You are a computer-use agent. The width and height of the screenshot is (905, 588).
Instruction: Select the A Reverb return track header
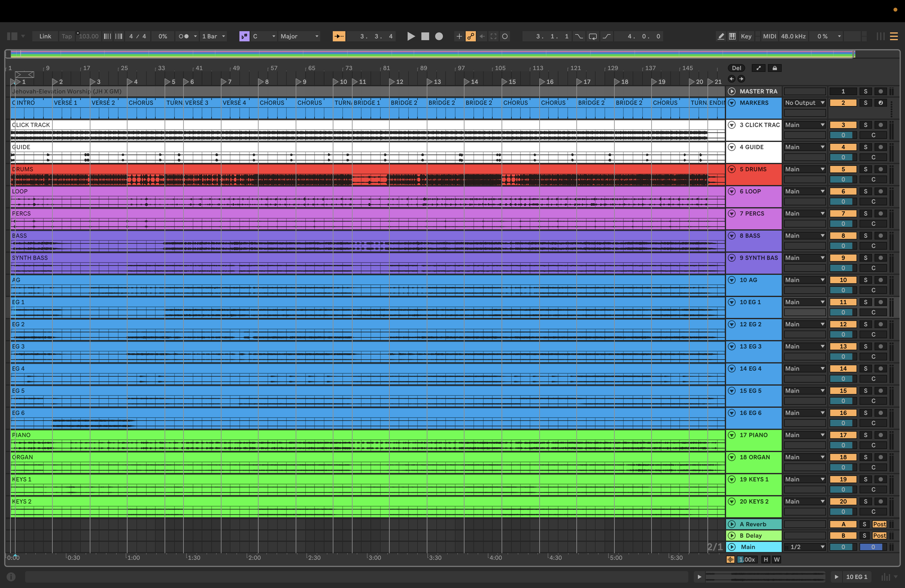pos(753,524)
